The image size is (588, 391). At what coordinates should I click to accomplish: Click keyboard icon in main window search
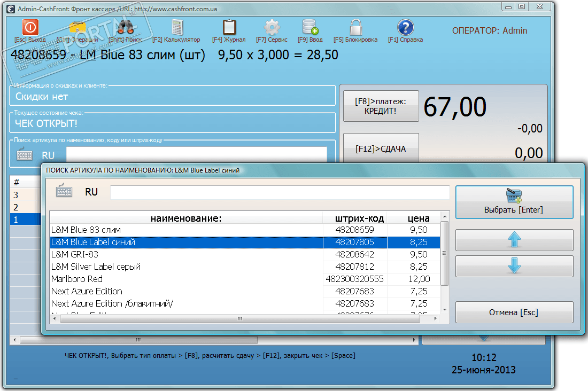click(25, 154)
